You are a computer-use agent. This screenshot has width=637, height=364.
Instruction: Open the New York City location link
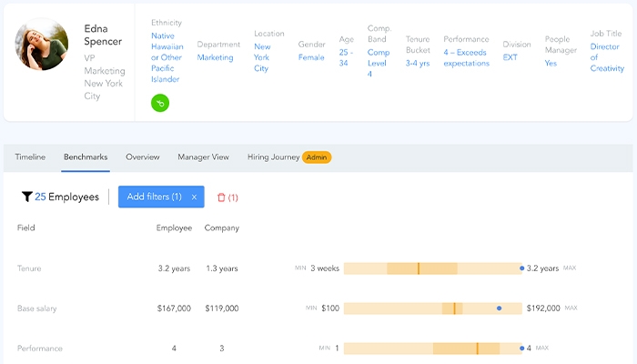point(262,57)
